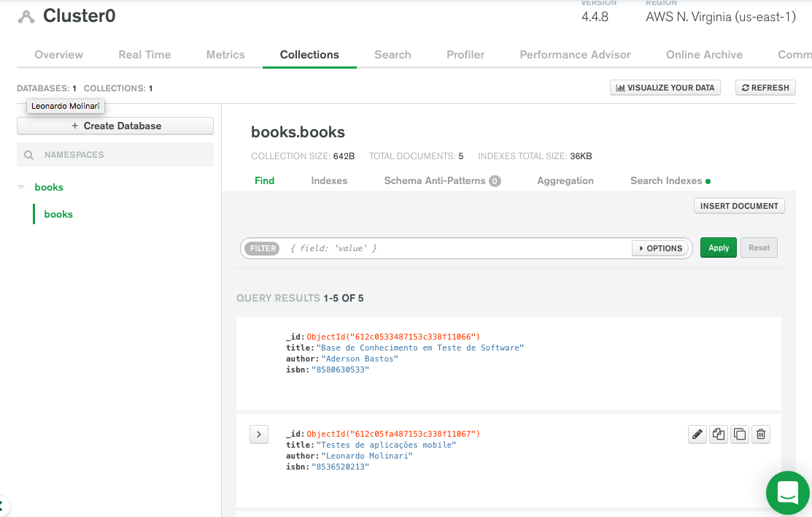The image size is (812, 517).
Task: Click the title "Testes de aplicações mobile"
Action: [387, 445]
